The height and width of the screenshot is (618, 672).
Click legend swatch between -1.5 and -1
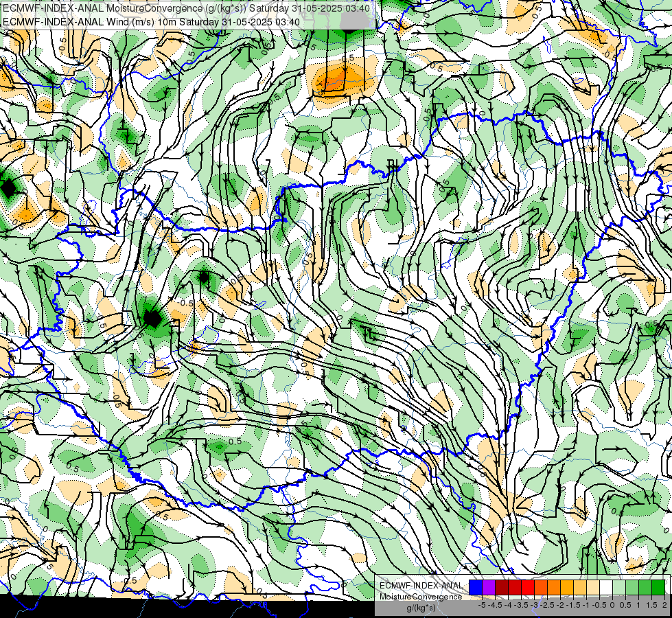click(x=580, y=587)
